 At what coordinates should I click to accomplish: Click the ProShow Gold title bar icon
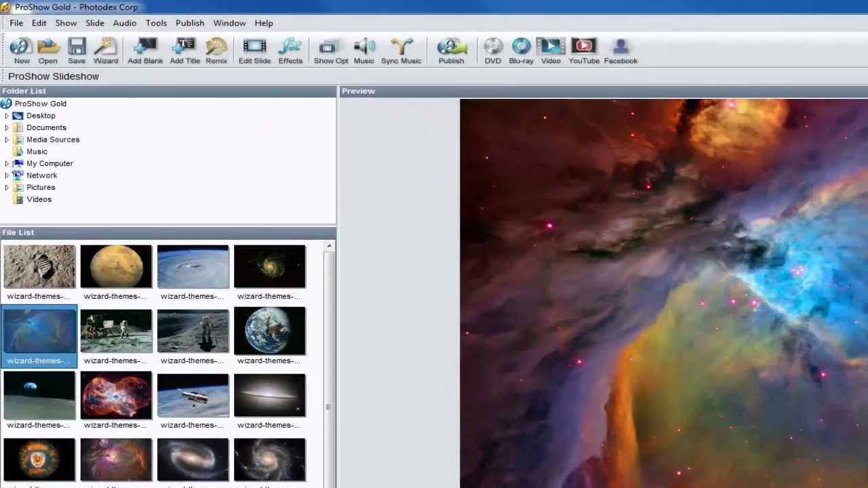click(x=6, y=7)
